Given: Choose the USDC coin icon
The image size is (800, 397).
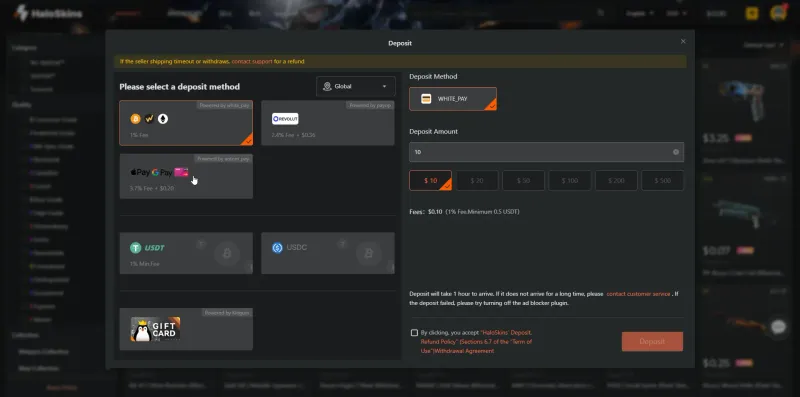Looking at the screenshot, I should click(278, 248).
